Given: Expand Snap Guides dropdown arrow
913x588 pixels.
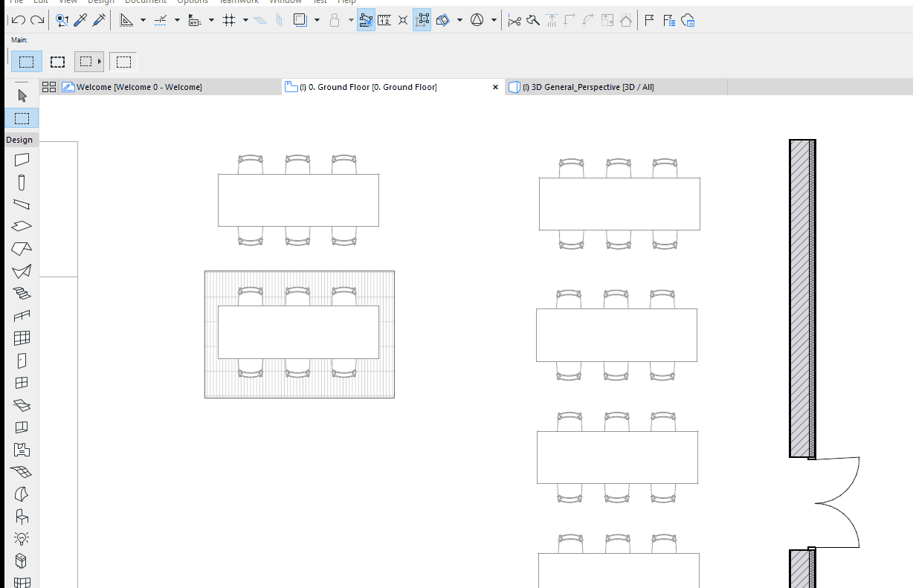Looking at the screenshot, I should 177,21.
